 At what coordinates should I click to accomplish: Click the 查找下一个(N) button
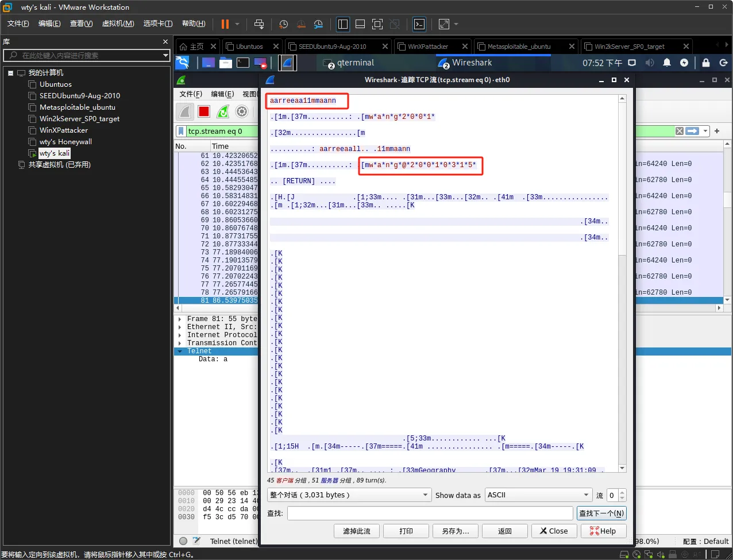tap(601, 513)
